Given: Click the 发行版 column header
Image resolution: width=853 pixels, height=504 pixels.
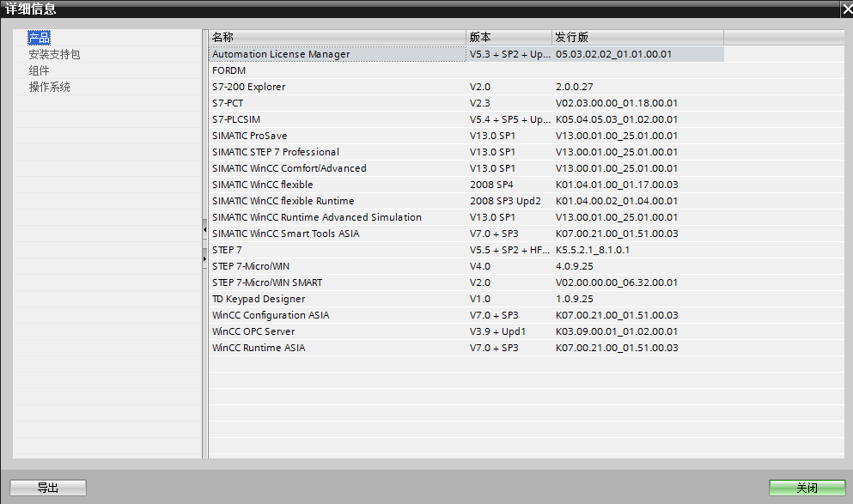Looking at the screenshot, I should tap(638, 37).
